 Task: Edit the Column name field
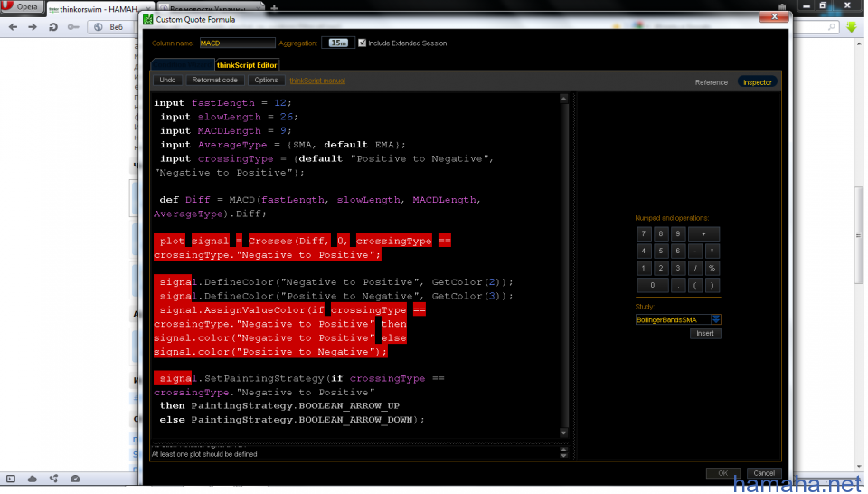(237, 43)
